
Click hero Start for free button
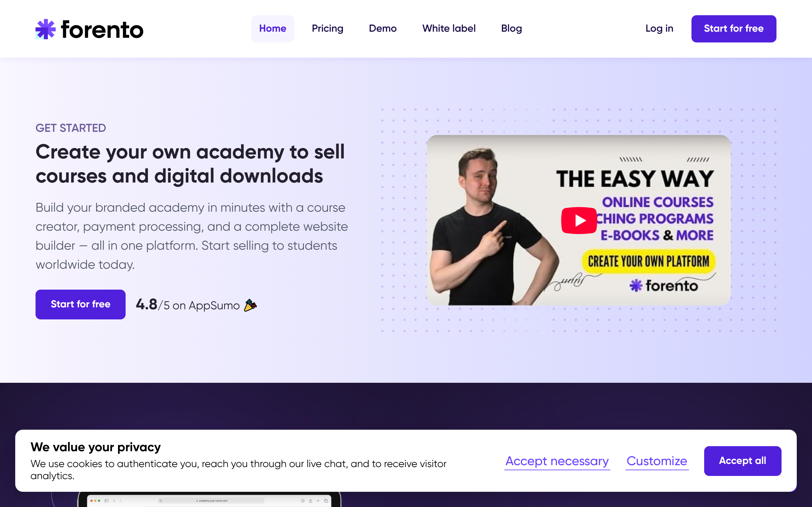coord(81,304)
